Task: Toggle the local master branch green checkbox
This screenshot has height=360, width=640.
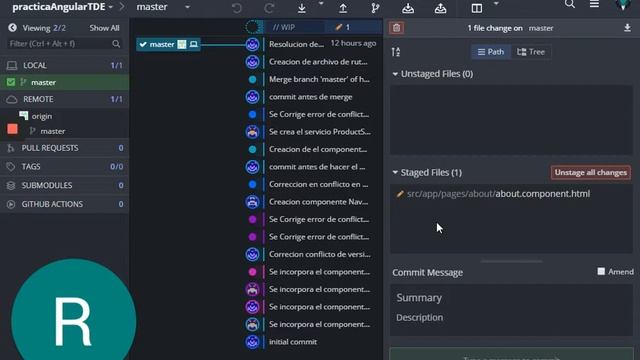Action: (x=11, y=82)
